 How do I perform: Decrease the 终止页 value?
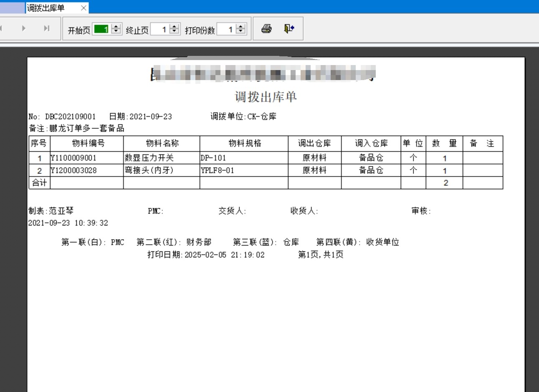(175, 31)
